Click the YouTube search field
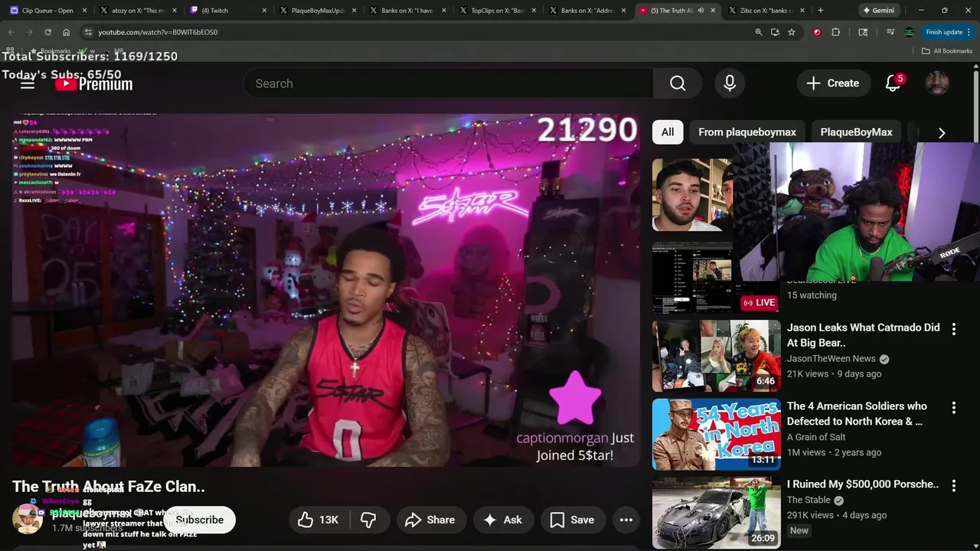 [x=448, y=83]
